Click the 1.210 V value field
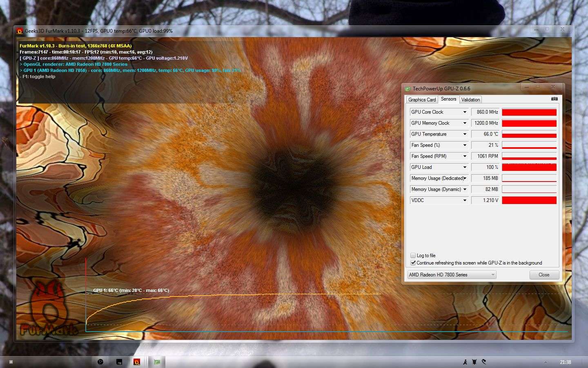The height and width of the screenshot is (368, 588). coord(486,200)
